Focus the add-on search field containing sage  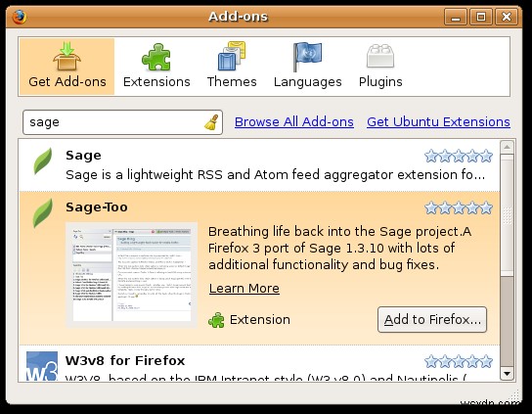pos(122,122)
